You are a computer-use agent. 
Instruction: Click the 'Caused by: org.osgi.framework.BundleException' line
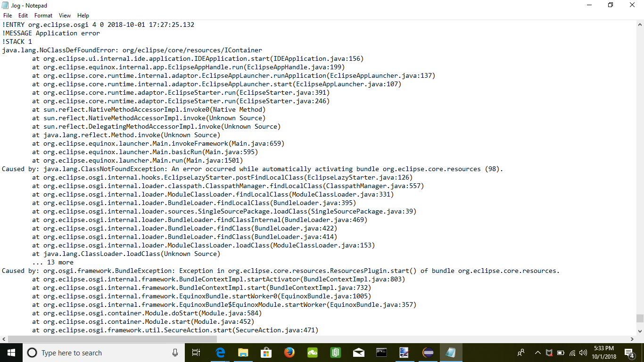coord(281,271)
